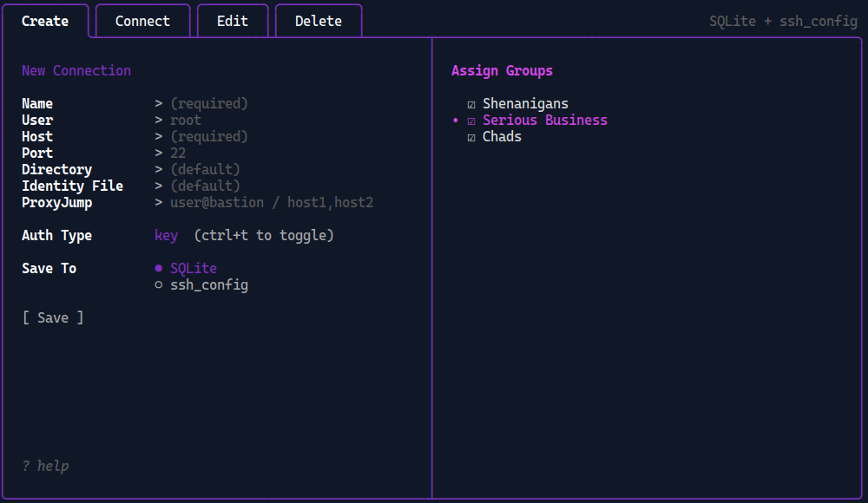Viewport: 868px width, 503px height.
Task: Open the Connect tab
Action: pos(143,21)
